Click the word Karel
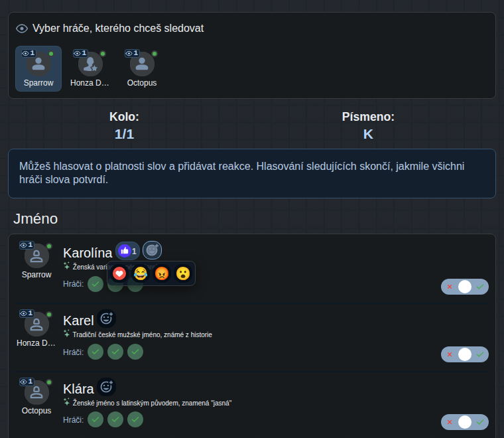The image size is (504, 438). point(78,321)
